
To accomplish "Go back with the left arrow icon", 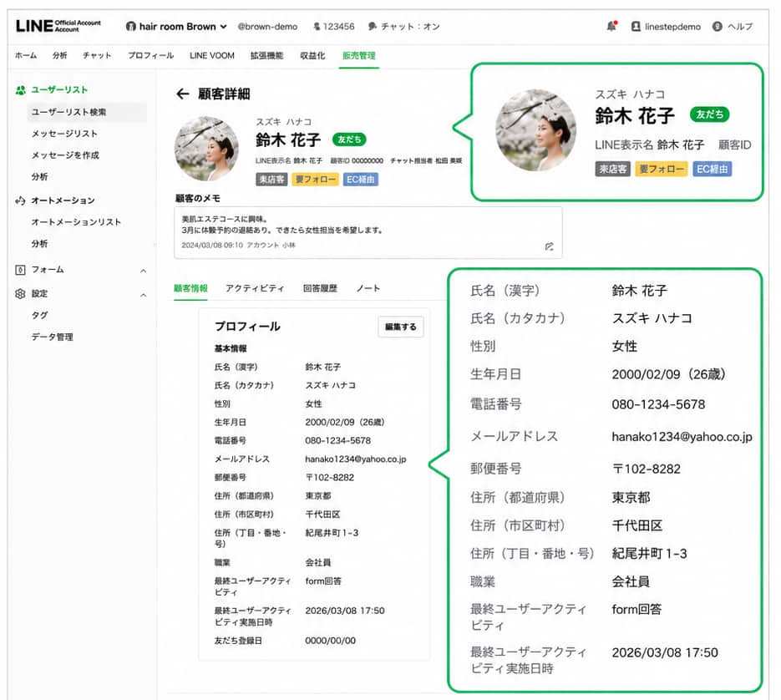I will (x=183, y=94).
